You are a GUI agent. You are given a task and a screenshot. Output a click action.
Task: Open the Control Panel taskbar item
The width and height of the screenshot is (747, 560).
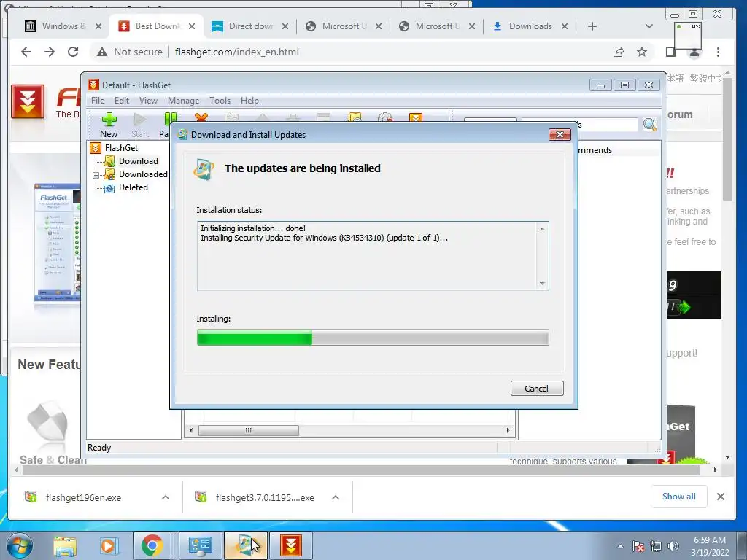[x=200, y=545]
